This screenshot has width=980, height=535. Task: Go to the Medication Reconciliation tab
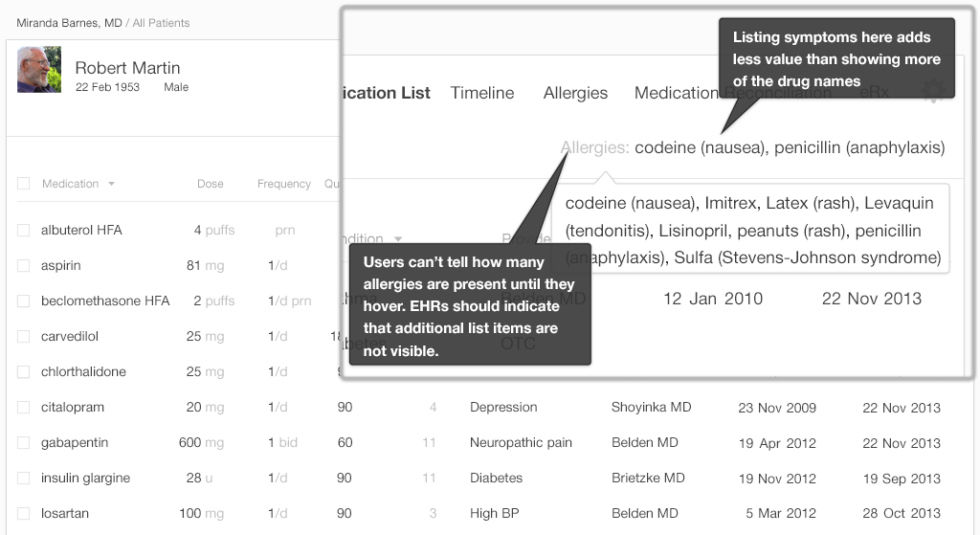(x=681, y=93)
